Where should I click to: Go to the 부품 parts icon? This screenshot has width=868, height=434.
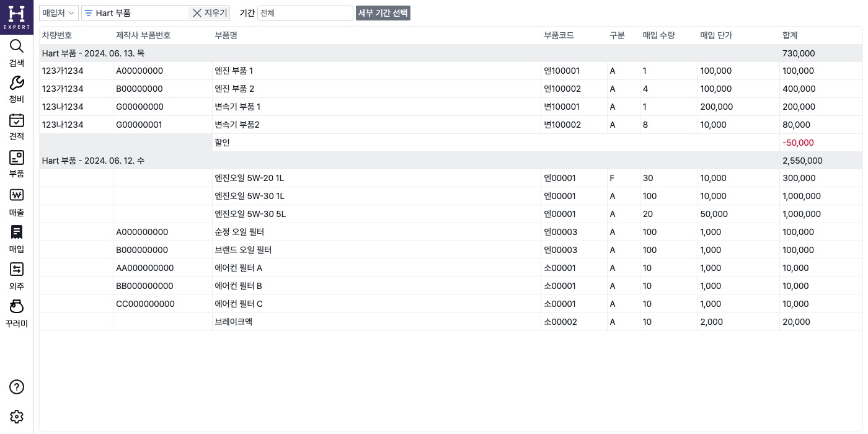[17, 157]
